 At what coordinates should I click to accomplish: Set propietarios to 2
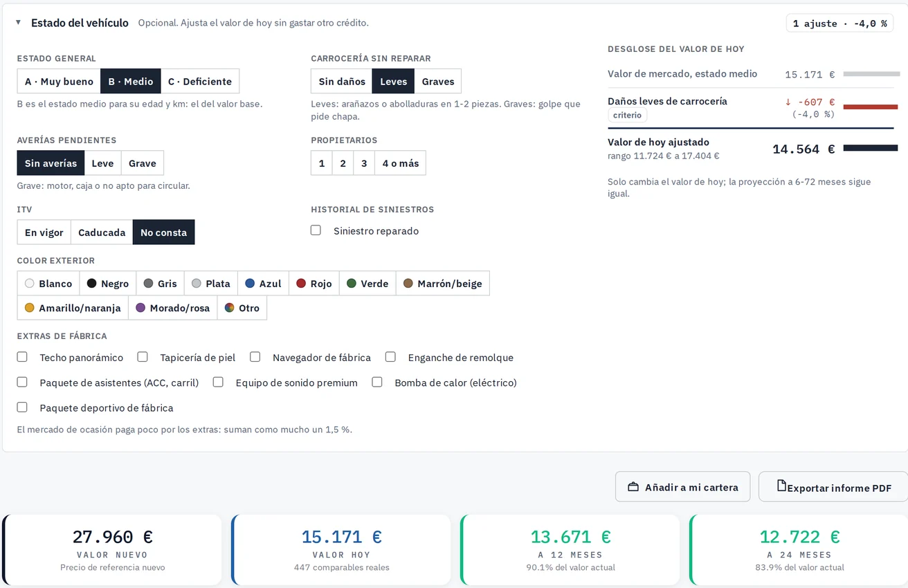coord(343,163)
